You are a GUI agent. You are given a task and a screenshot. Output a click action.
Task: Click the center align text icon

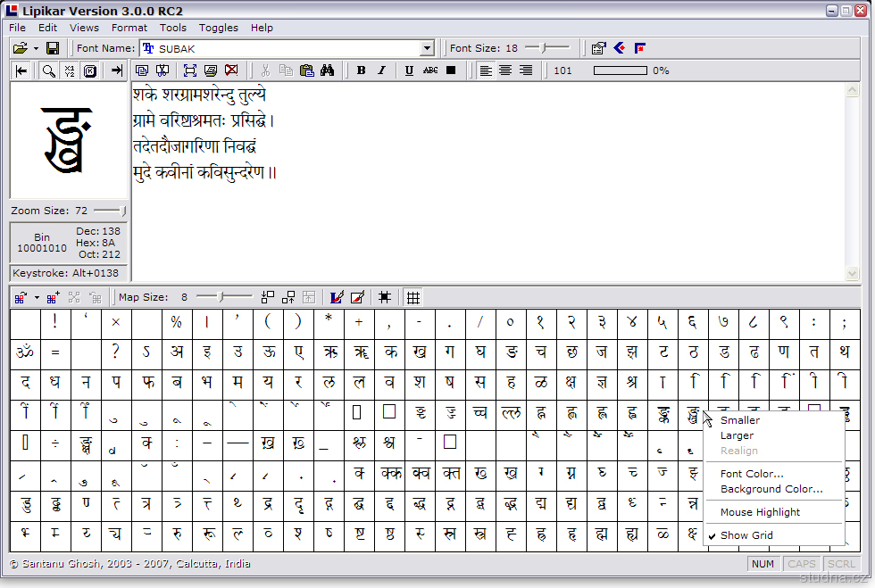click(x=505, y=70)
